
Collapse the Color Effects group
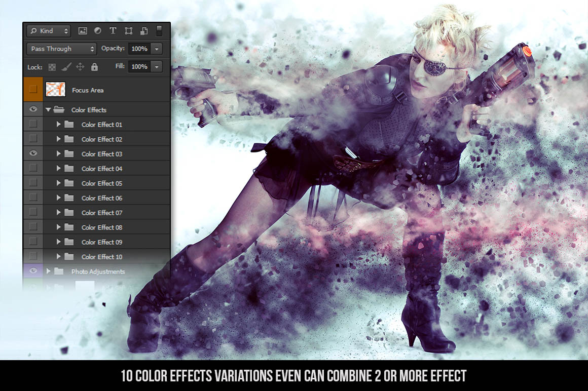click(49, 109)
